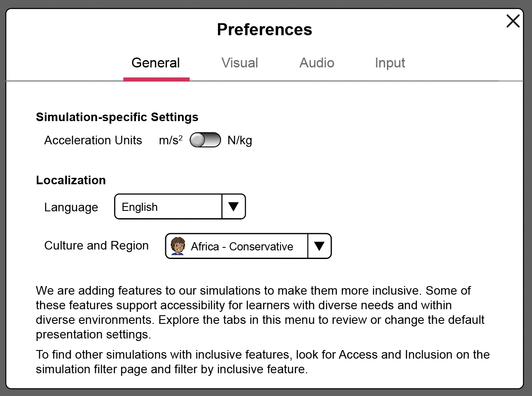Click the Language dropdown arrow
Screen dimensions: 532x396
pos(233,207)
